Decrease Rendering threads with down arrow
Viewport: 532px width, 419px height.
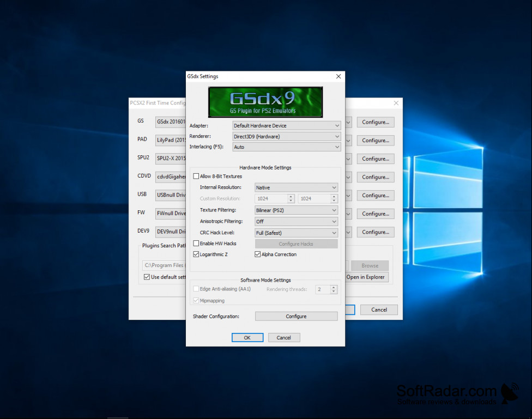point(334,291)
